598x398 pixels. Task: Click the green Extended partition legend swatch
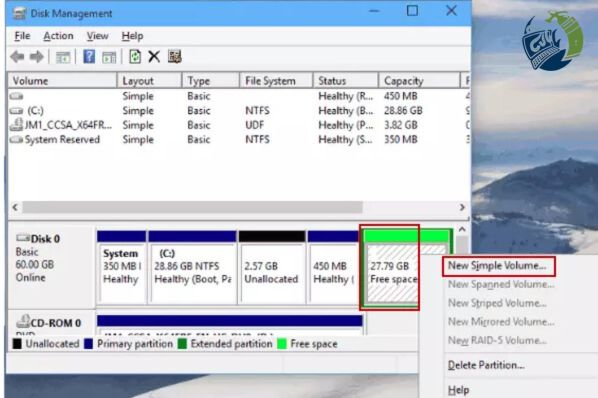tap(182, 344)
